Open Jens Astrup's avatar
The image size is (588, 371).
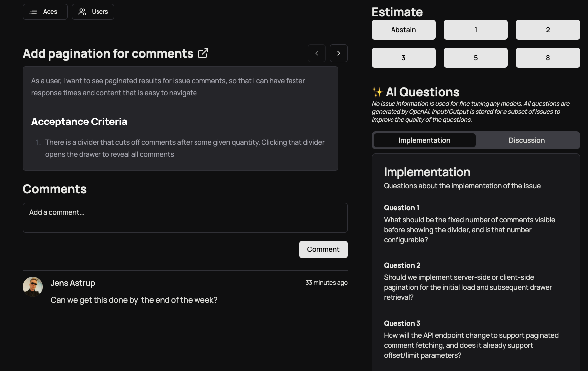pyautogui.click(x=33, y=287)
